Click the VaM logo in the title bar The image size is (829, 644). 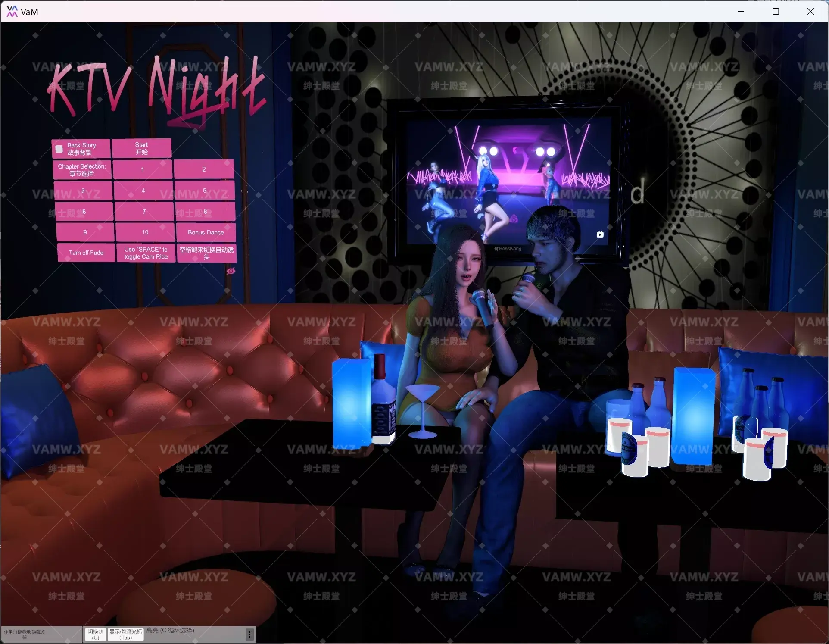[12, 11]
